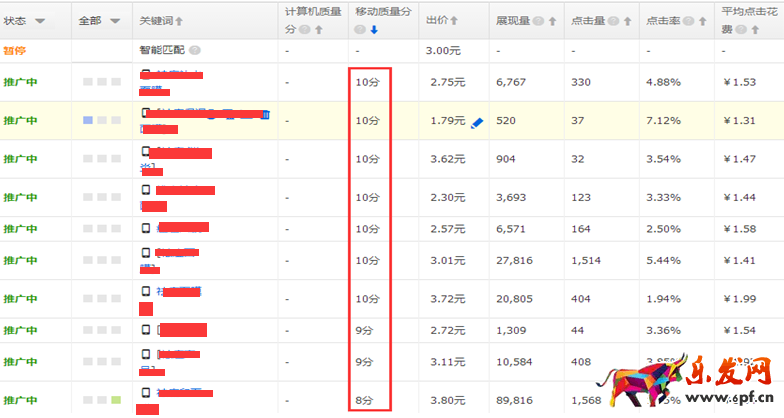This screenshot has width=784, height=418.
Task: Click the 3.00元 bid in 智能匹配 row
Action: tap(443, 50)
